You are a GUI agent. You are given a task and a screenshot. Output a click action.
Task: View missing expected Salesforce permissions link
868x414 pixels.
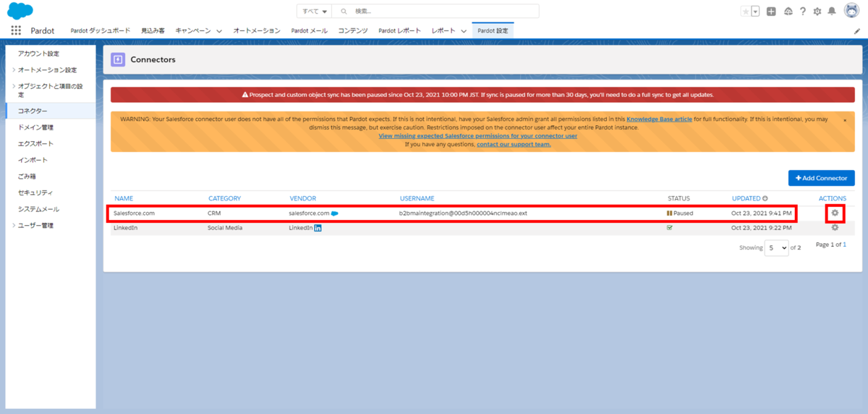[x=477, y=135]
